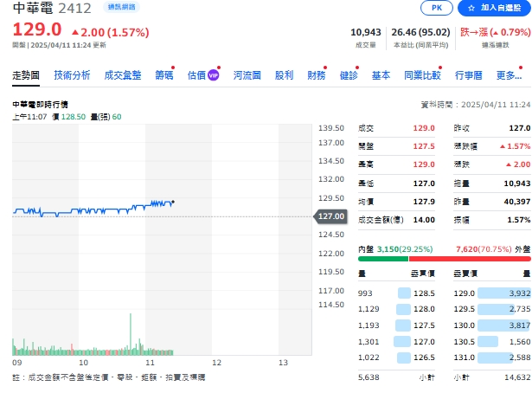Click the 開盤 127.5 value

click(x=424, y=146)
